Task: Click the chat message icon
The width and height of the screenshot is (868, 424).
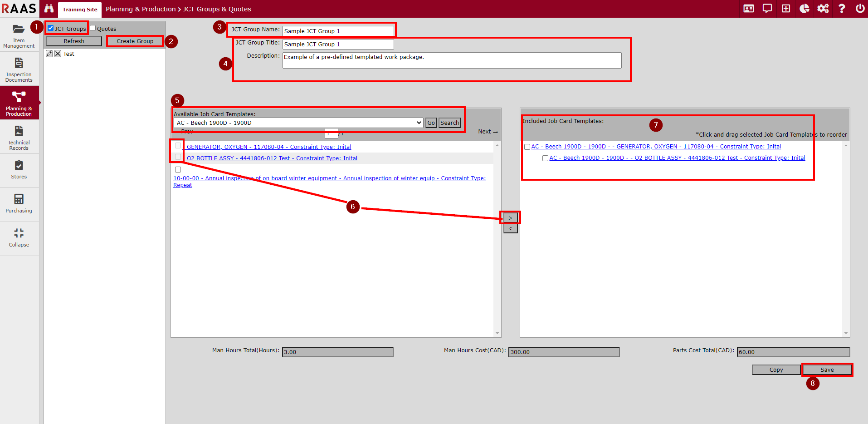Action: [x=767, y=9]
